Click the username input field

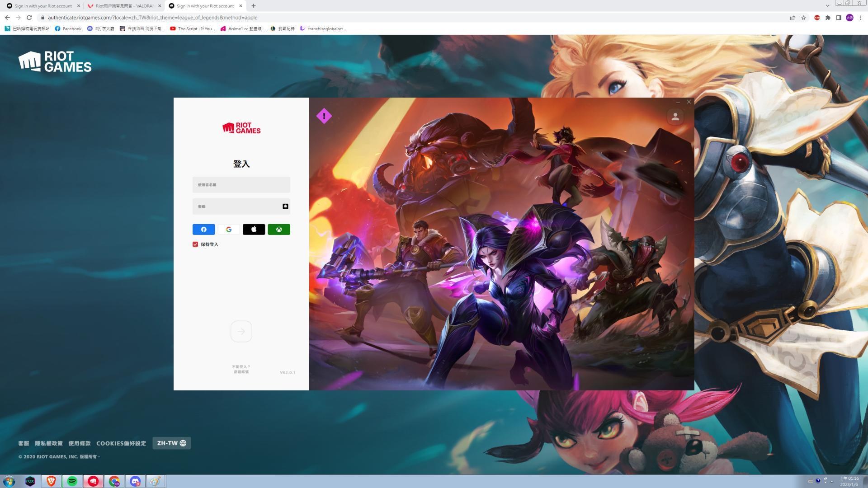pos(241,184)
